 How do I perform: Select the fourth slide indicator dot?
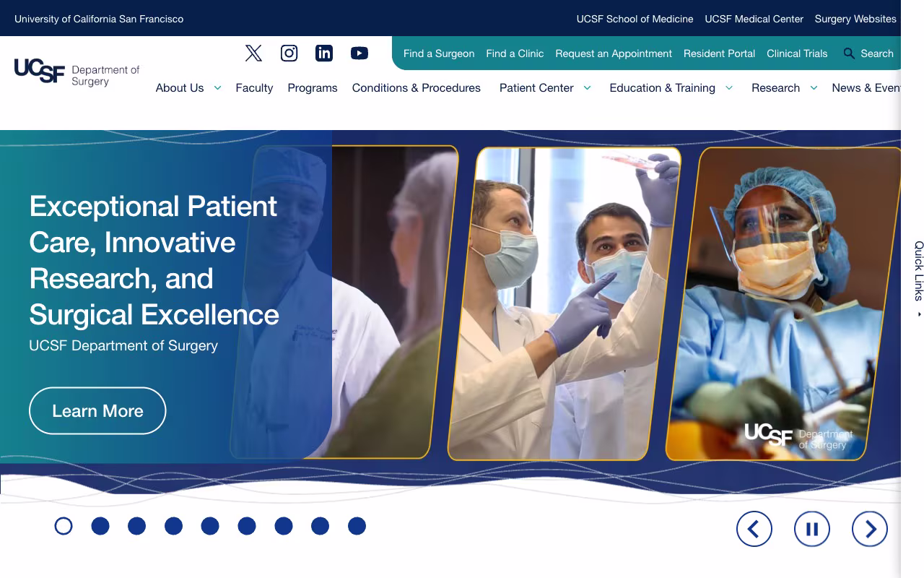pyautogui.click(x=173, y=526)
